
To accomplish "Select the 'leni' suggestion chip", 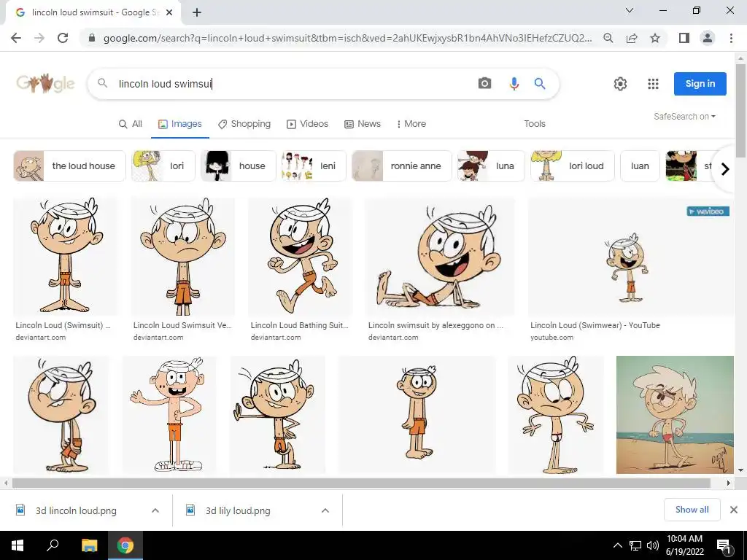I will [314, 166].
